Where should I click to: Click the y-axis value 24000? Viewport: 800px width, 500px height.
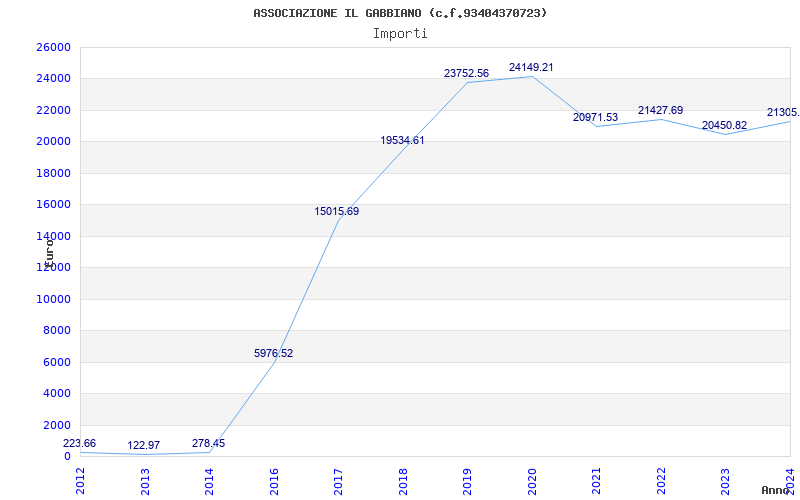tap(53, 79)
